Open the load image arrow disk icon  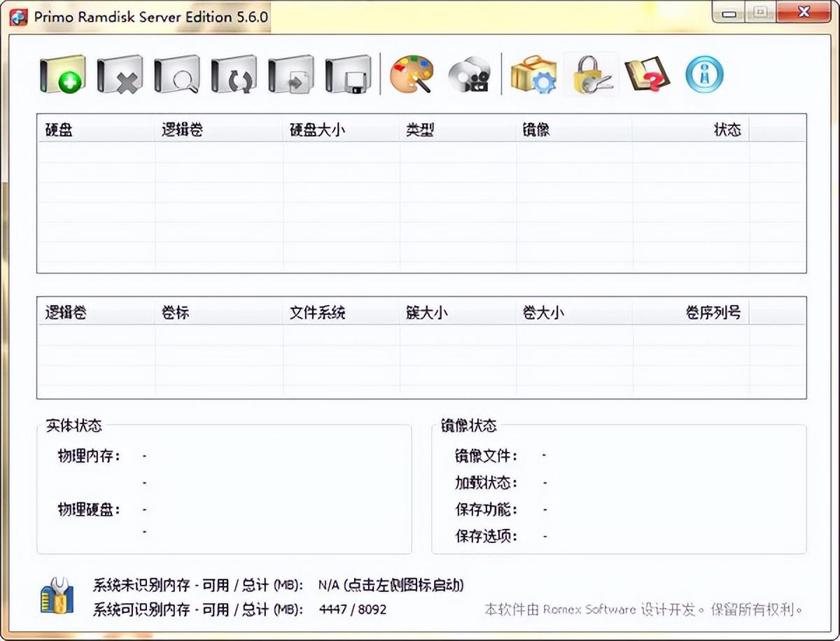pyautogui.click(x=291, y=73)
